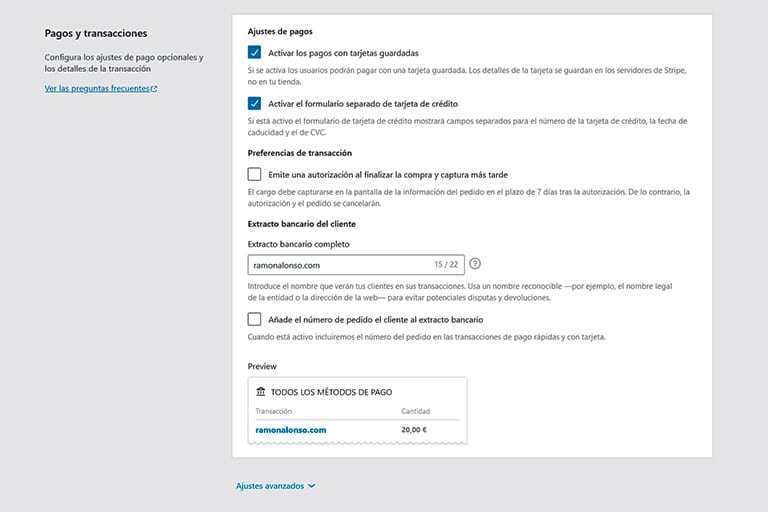Viewport: 768px width, 512px height.
Task: Uncheck Activar el formulario separado de tarjeta
Action: coord(254,103)
